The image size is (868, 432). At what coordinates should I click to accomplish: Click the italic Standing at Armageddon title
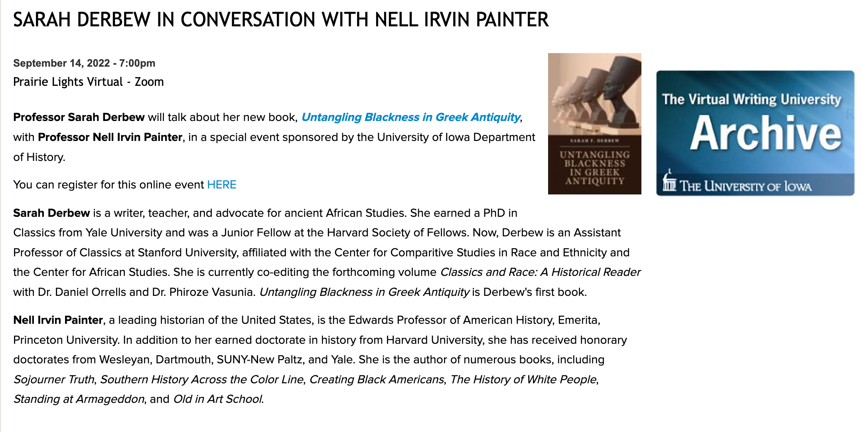pyautogui.click(x=79, y=399)
